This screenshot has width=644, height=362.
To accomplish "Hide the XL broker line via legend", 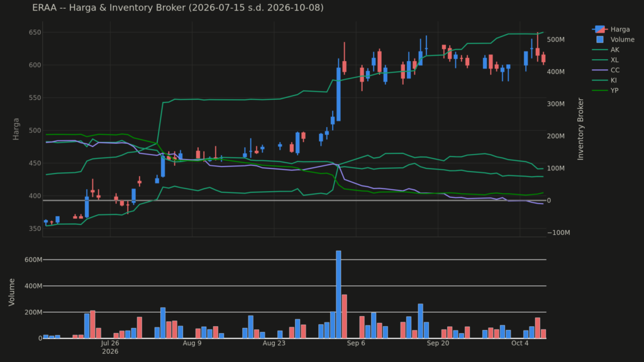I will [x=606, y=60].
